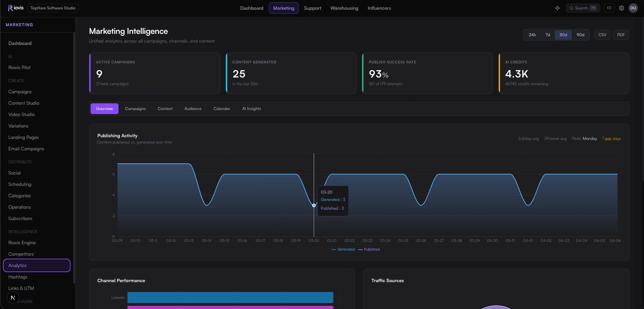Screen dimensions: 644x309
Task: Click the "167 of 179 attempts" text
Action: click(386, 84)
